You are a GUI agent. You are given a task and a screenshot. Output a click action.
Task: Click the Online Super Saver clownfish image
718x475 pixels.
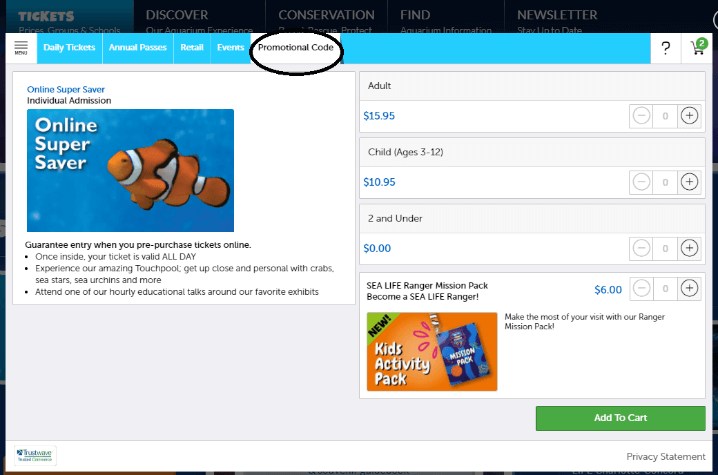coord(131,170)
